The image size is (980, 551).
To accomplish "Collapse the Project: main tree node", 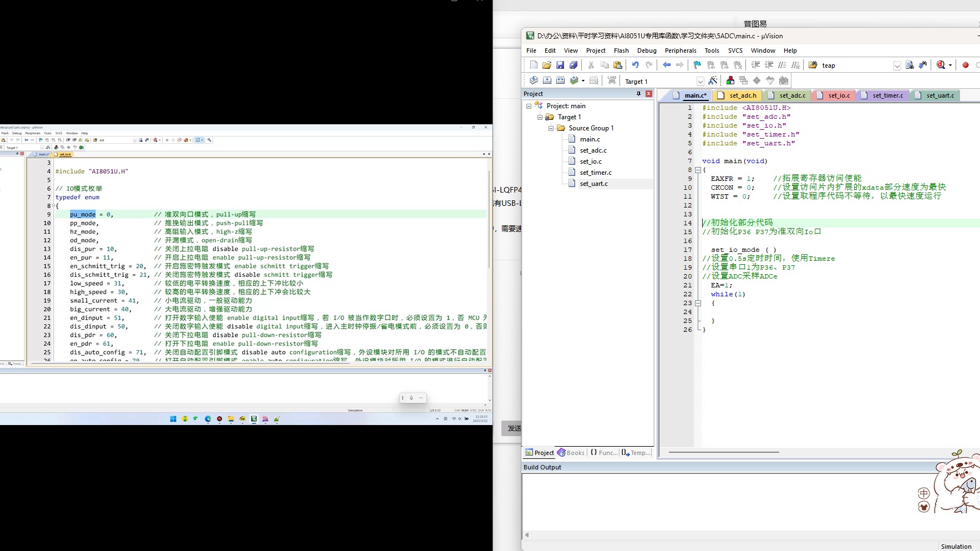I will tap(529, 106).
